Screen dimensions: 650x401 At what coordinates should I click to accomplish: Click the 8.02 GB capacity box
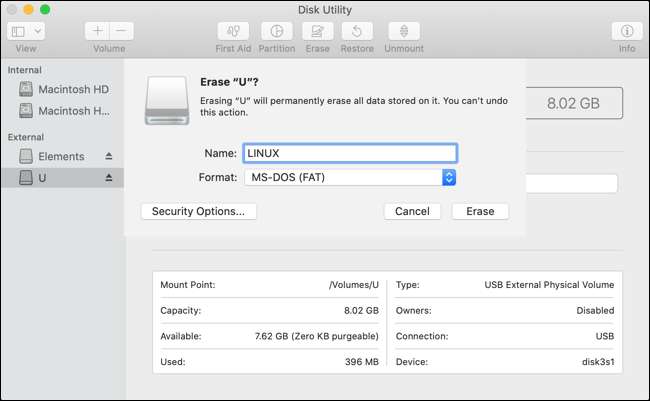574,103
